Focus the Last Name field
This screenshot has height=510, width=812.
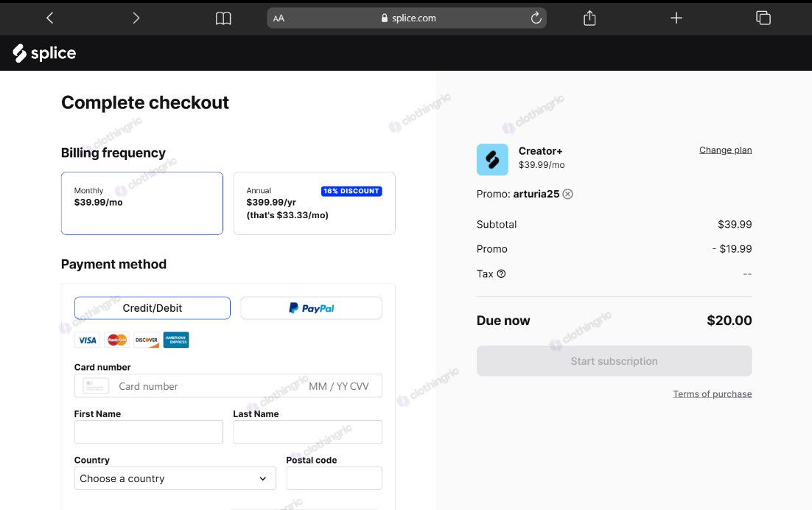pos(307,432)
